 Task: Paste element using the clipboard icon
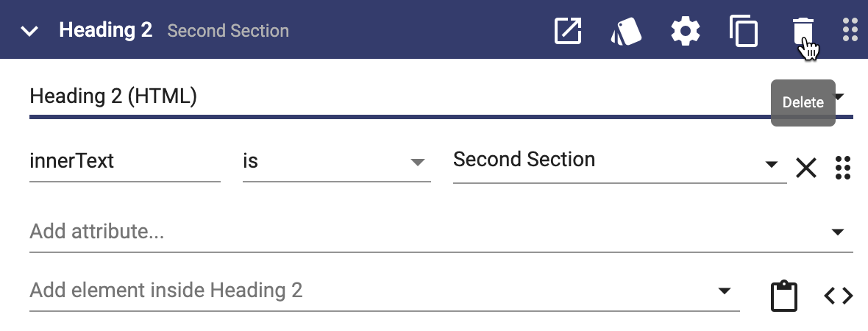click(784, 296)
